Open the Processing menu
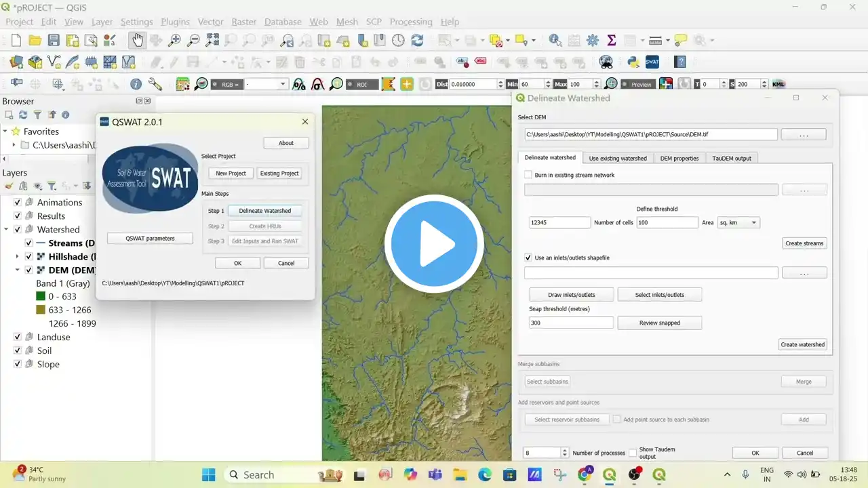The height and width of the screenshot is (488, 868). pyautogui.click(x=410, y=22)
